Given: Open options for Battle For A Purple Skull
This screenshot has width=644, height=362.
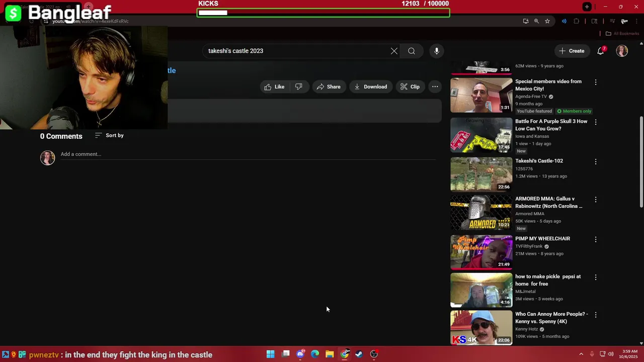Looking at the screenshot, I should point(596,122).
